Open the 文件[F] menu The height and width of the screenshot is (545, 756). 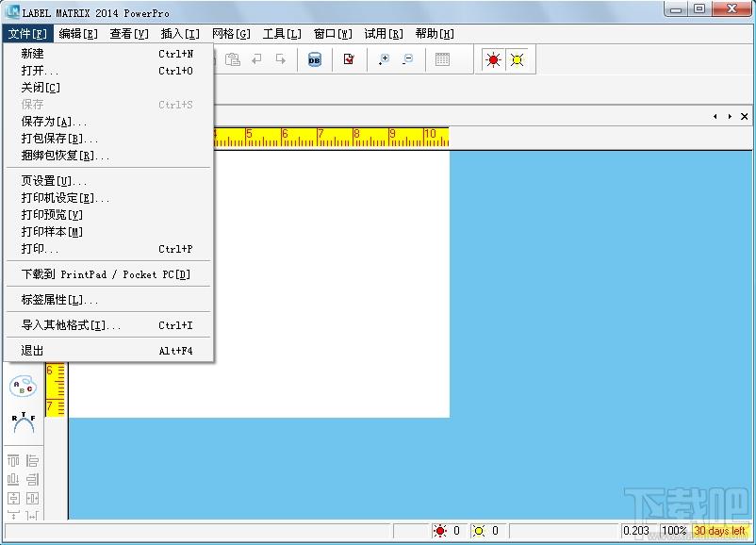[27, 34]
